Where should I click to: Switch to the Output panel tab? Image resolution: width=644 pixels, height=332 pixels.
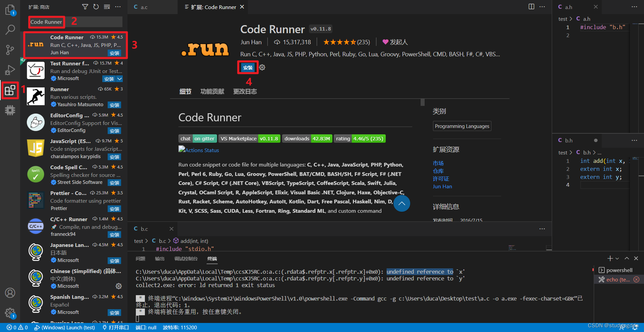tap(160, 259)
